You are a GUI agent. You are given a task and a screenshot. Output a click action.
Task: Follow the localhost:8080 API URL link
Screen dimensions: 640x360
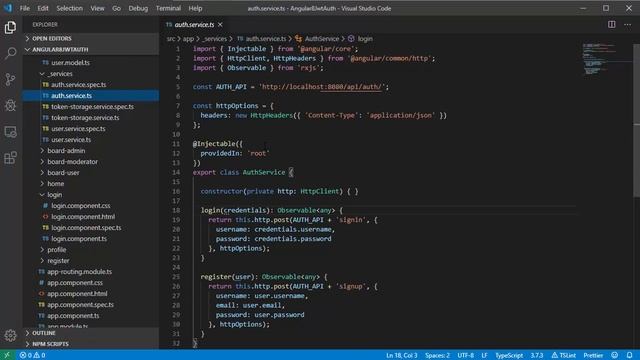[x=321, y=87]
